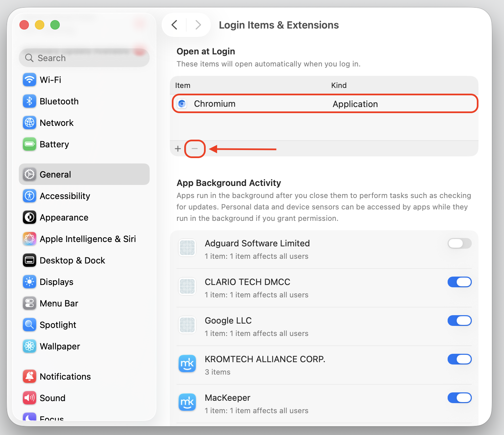This screenshot has height=435, width=504.
Task: Click the Kind column header
Action: [x=339, y=86]
